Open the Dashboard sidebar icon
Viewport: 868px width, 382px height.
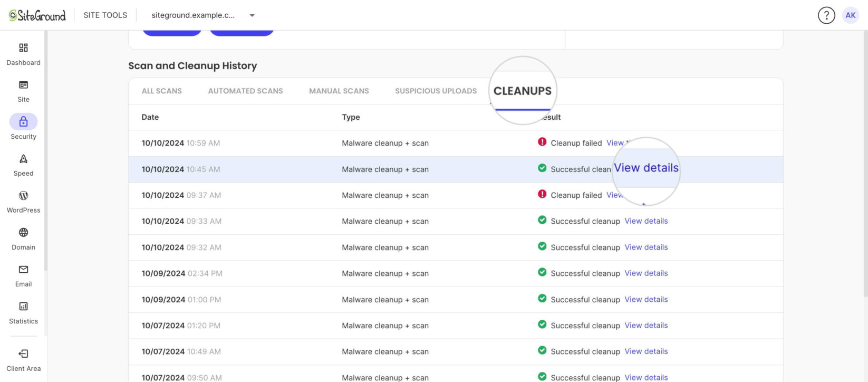pyautogui.click(x=23, y=48)
